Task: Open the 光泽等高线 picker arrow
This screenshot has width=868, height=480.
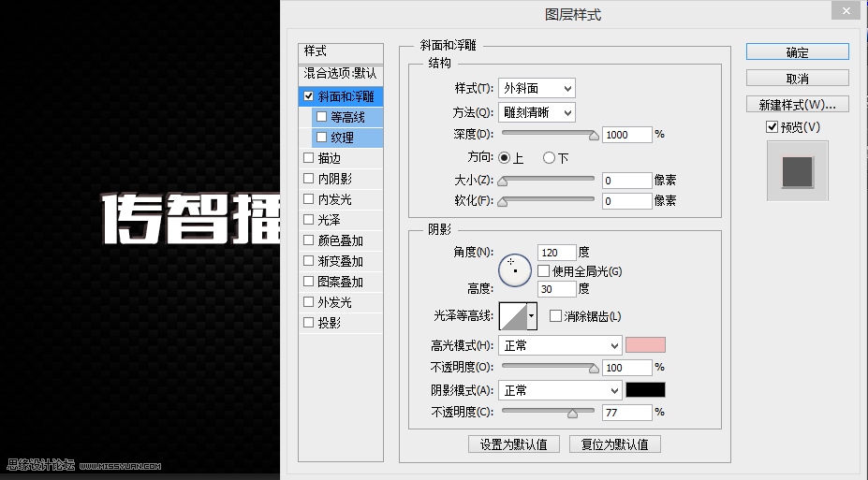Action: coord(531,316)
